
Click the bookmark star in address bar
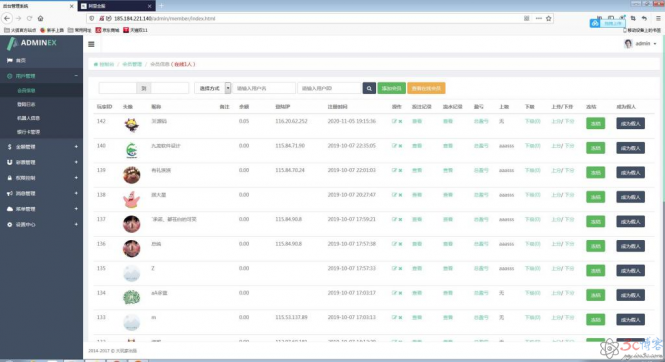point(548,18)
